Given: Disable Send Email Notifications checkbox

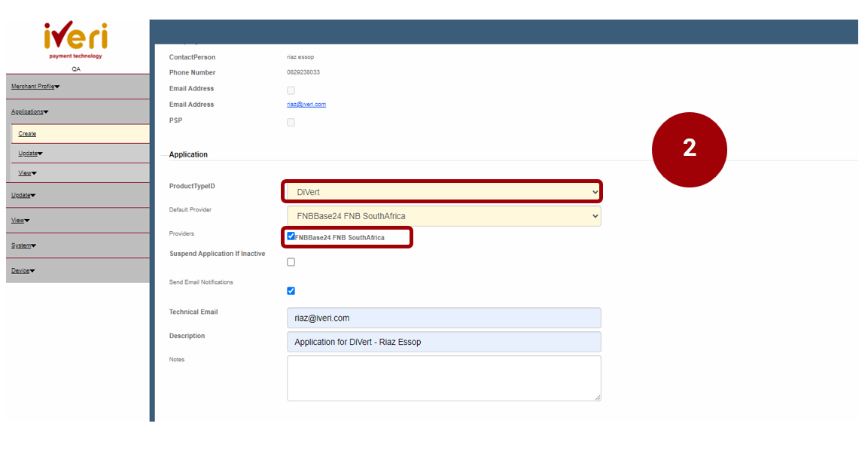Looking at the screenshot, I should coord(291,291).
